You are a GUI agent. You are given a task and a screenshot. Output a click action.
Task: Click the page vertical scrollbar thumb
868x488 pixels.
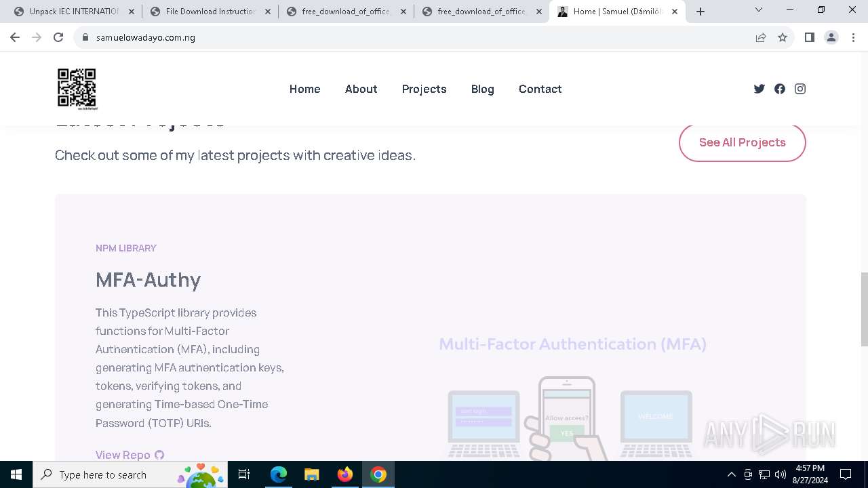(864, 308)
